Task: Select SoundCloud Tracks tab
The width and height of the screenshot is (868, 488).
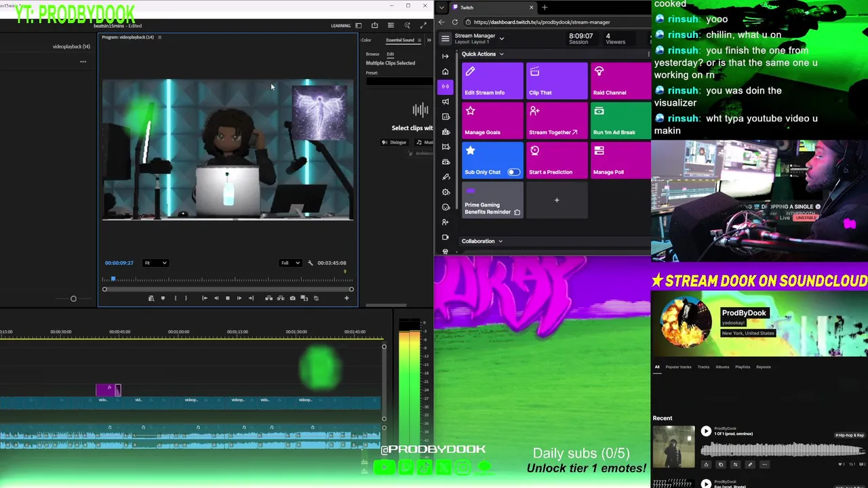Action: click(703, 367)
